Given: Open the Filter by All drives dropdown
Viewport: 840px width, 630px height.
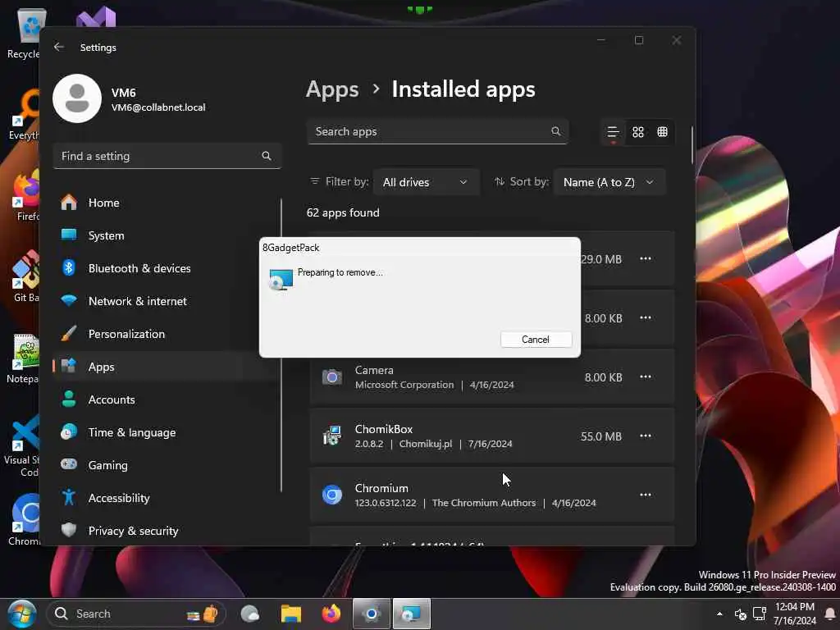Looking at the screenshot, I should click(x=426, y=182).
